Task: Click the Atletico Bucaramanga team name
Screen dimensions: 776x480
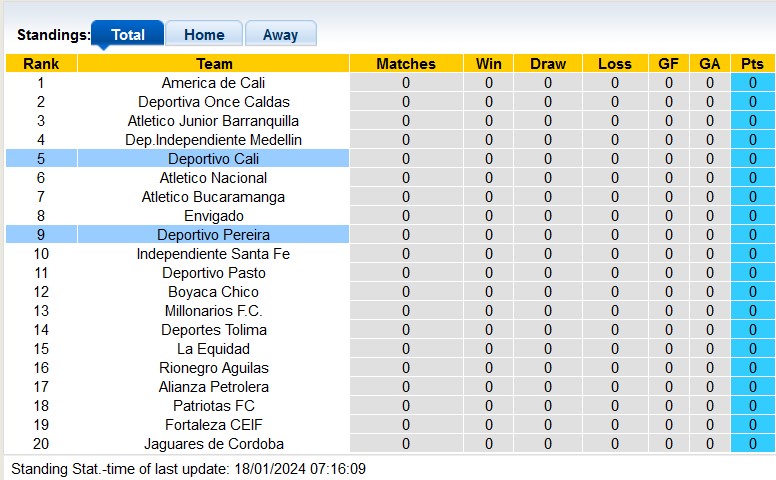Action: [x=214, y=197]
